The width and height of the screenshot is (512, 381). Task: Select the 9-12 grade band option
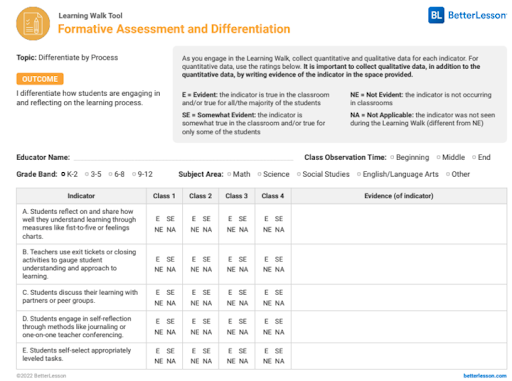pyautogui.click(x=134, y=174)
